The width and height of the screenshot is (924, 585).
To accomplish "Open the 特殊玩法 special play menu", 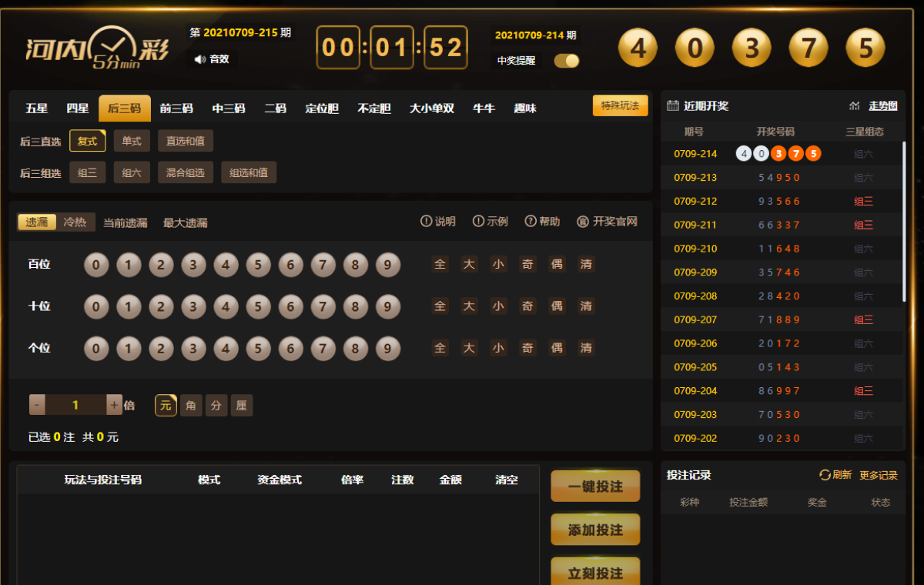I will coord(620,106).
